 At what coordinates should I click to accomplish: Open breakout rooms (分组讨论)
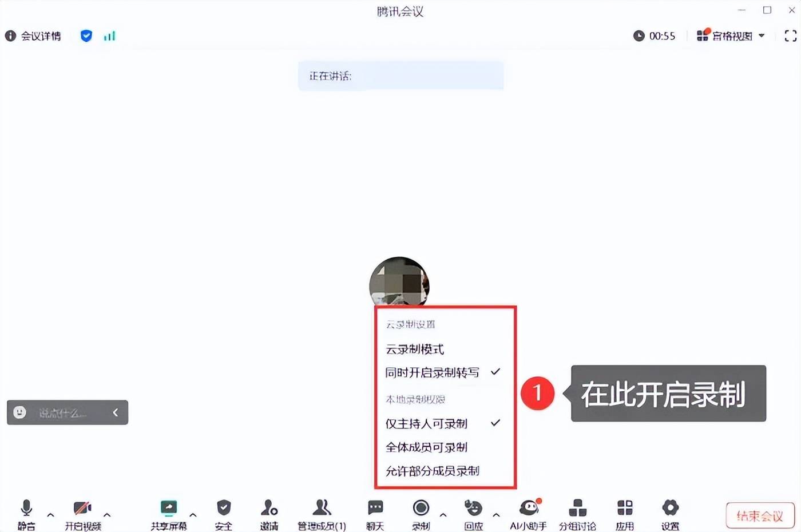point(577,514)
